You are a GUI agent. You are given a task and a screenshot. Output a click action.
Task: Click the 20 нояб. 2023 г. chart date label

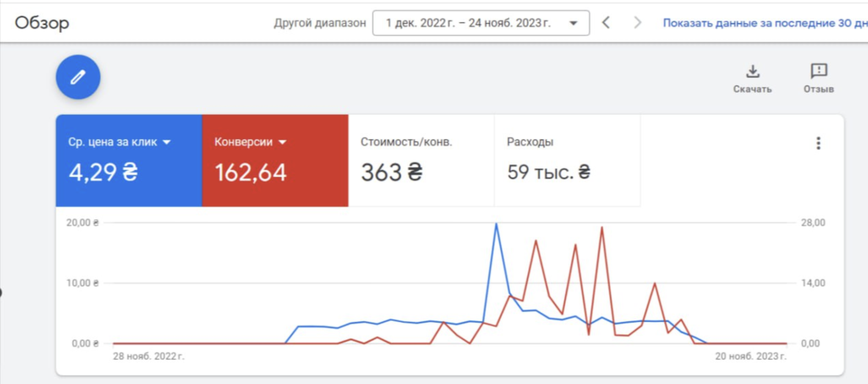751,356
